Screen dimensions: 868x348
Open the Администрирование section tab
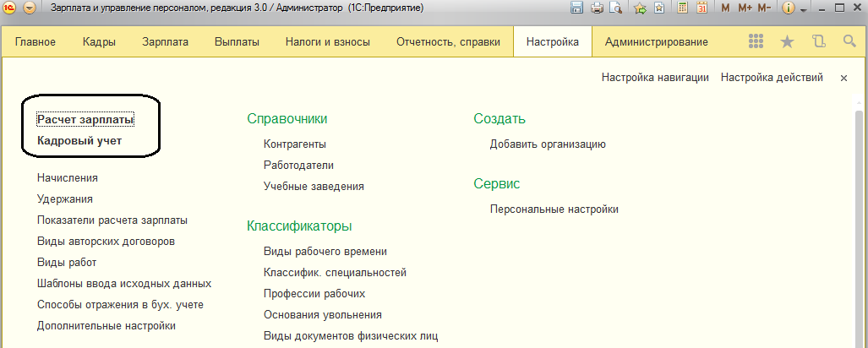656,41
